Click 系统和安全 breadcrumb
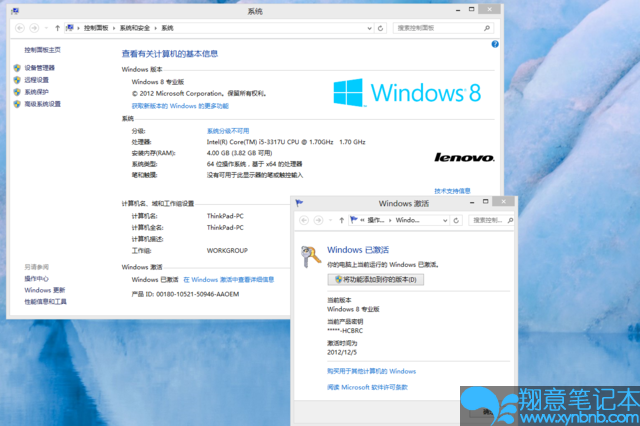Viewport: 640px width, 426px height. point(135,28)
